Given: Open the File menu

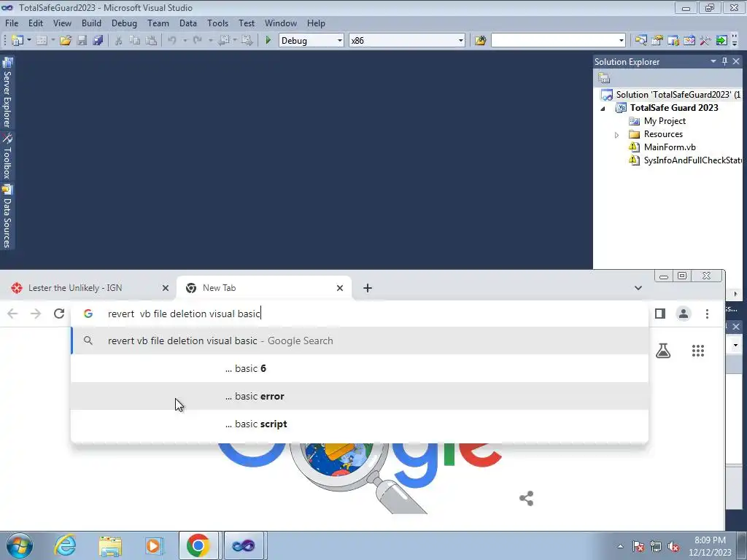Looking at the screenshot, I should point(12,23).
